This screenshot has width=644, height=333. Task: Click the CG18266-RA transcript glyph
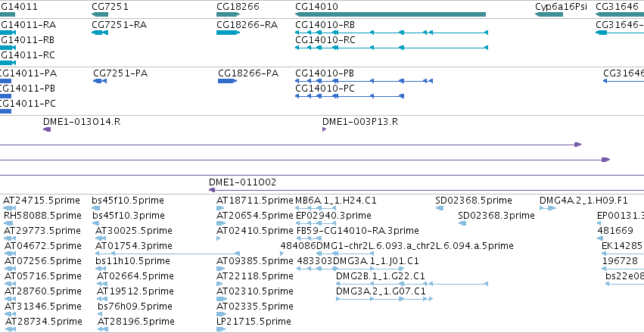pyautogui.click(x=228, y=33)
